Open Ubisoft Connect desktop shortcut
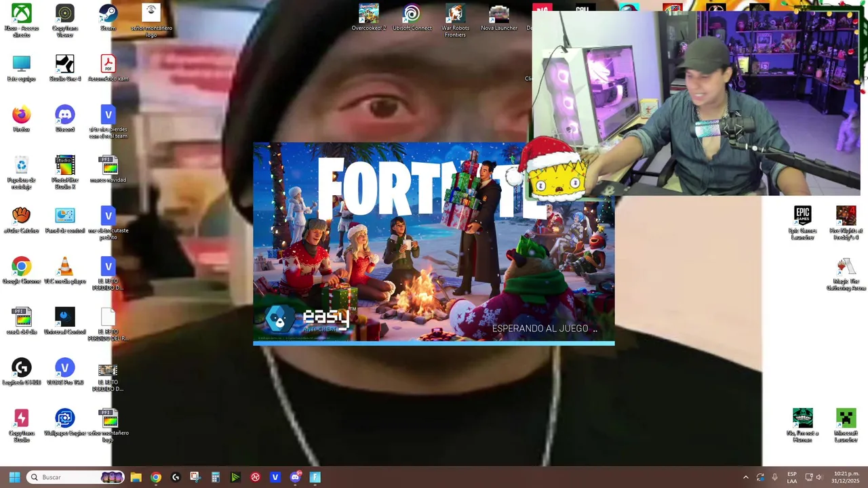 click(412, 18)
